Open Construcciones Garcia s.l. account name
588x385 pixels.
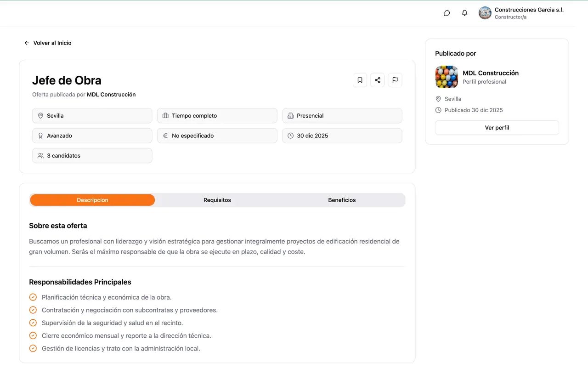(x=529, y=10)
